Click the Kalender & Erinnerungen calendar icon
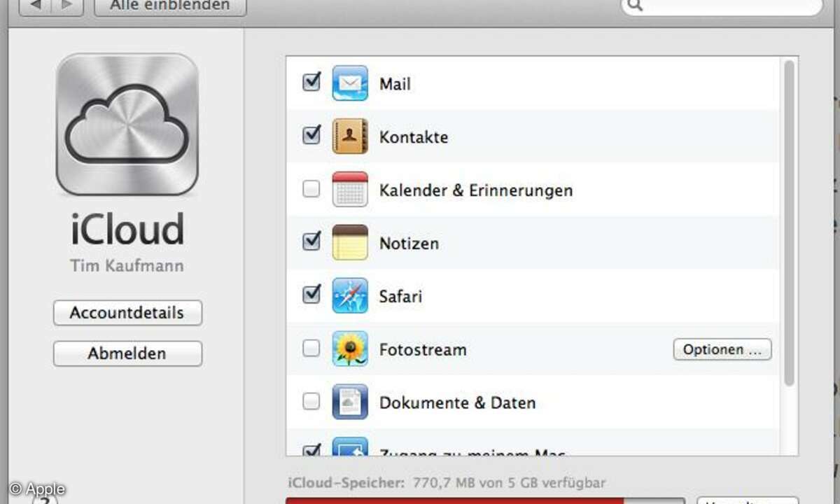Image resolution: width=840 pixels, height=504 pixels. pyautogui.click(x=350, y=190)
